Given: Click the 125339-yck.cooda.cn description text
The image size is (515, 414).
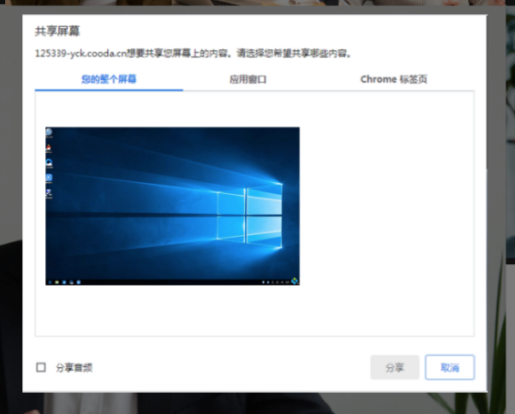Looking at the screenshot, I should (x=193, y=53).
